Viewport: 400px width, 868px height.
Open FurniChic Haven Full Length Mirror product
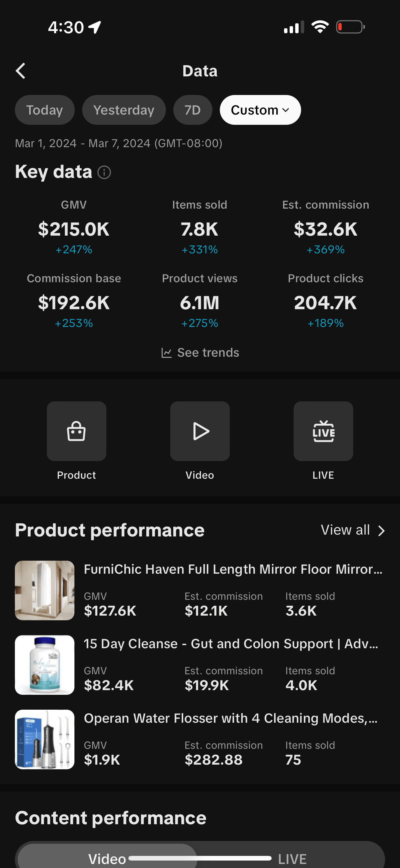tap(233, 569)
